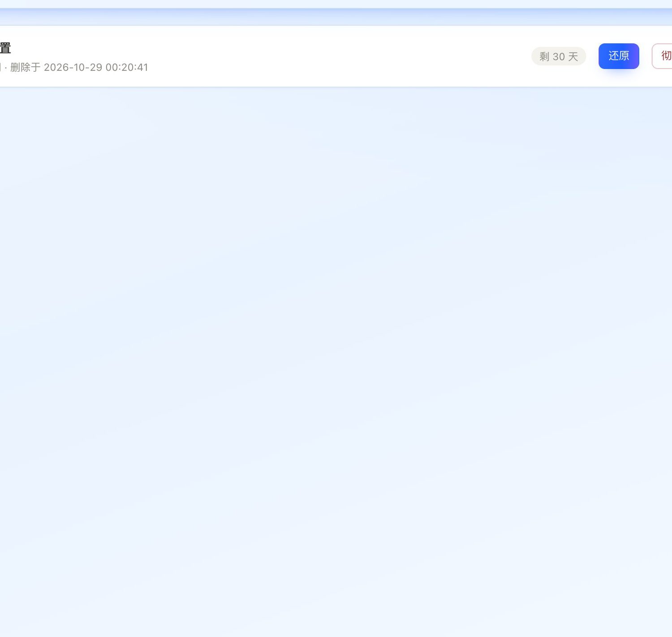Permanently delete via the red-outlined button
This screenshot has height=637, width=672.
[x=662, y=56]
